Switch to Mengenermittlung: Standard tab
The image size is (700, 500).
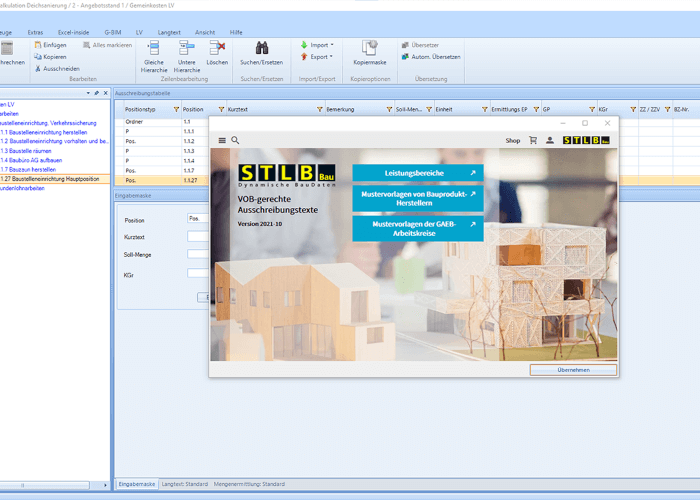pos(249,484)
